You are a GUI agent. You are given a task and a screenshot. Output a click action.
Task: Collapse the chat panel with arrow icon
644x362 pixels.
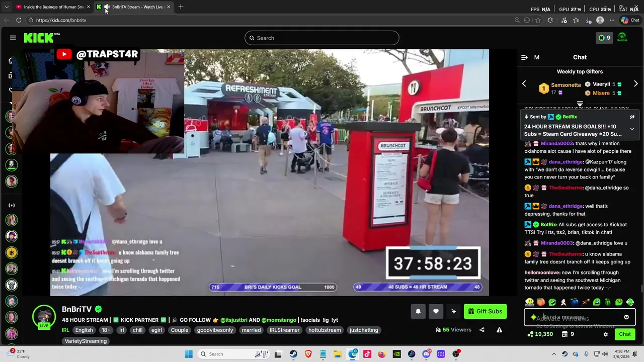524,57
